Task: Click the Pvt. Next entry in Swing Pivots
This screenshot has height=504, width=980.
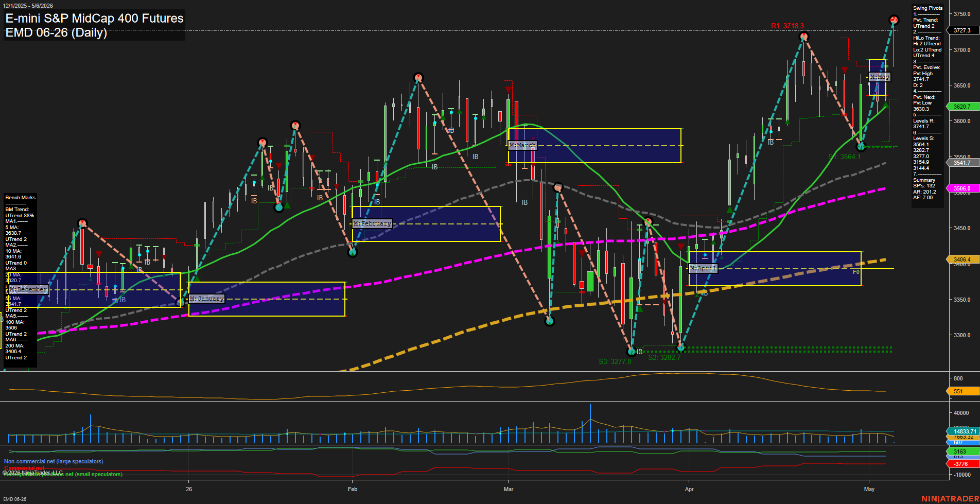Action: tap(924, 97)
